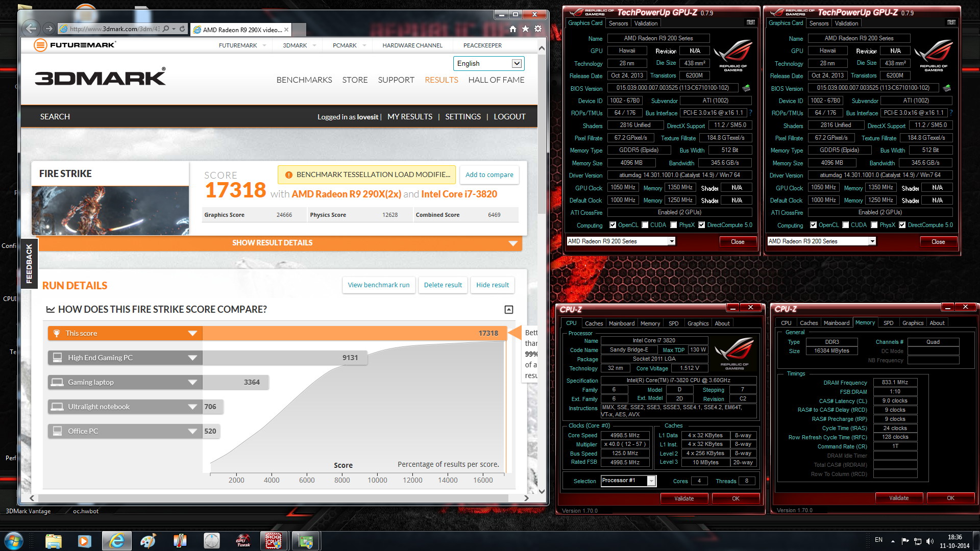Click BIOS save chip icon in left GPU-Z
The image size is (980, 551).
746,88
